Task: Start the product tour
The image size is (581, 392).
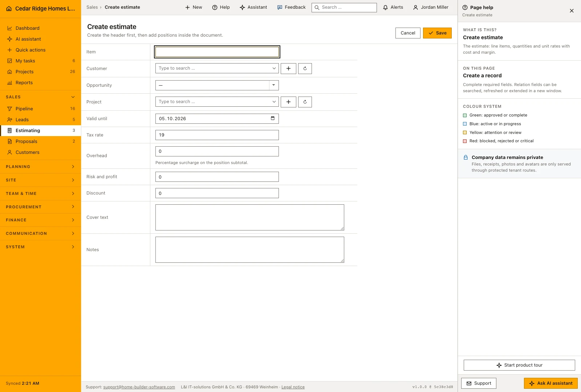Action: [519, 365]
